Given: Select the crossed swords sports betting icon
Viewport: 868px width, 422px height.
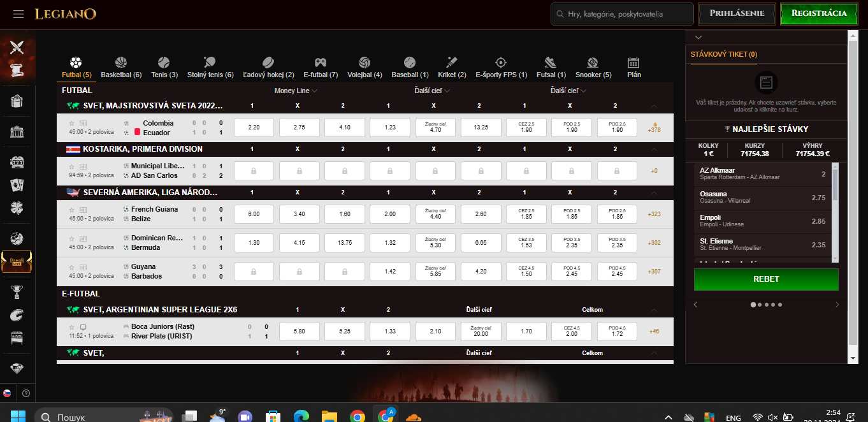Looking at the screenshot, I should pos(17,48).
